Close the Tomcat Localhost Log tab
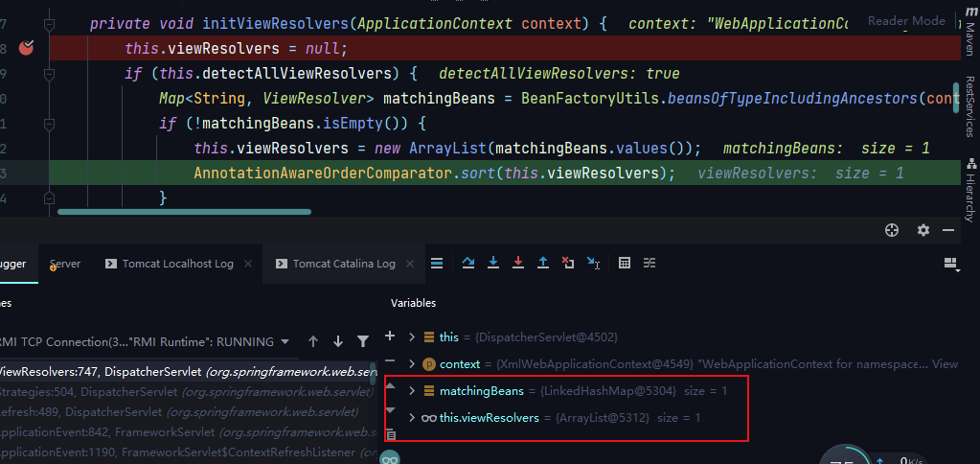 coord(247,264)
